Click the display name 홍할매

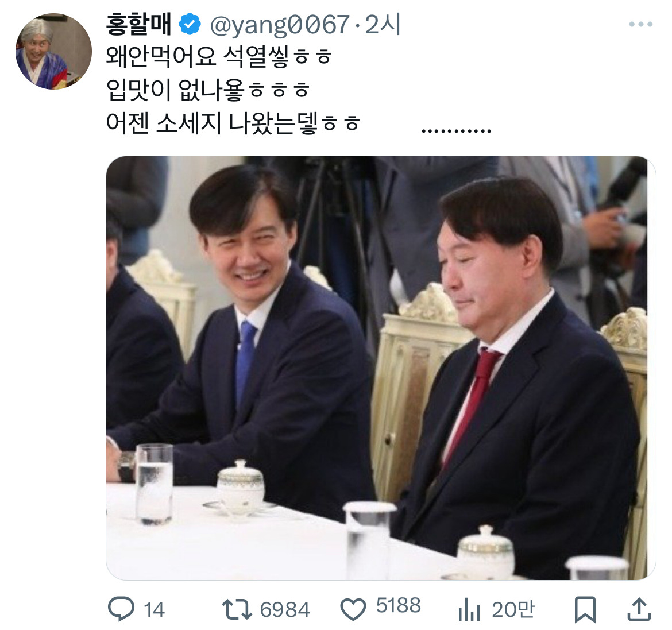click(140, 25)
